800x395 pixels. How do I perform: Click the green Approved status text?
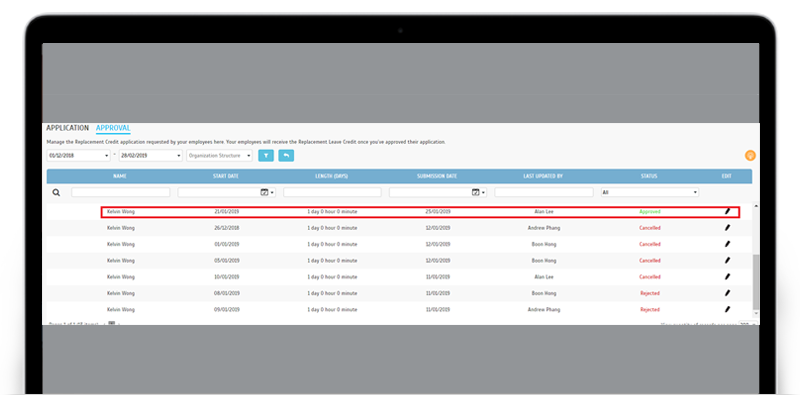[x=650, y=211]
